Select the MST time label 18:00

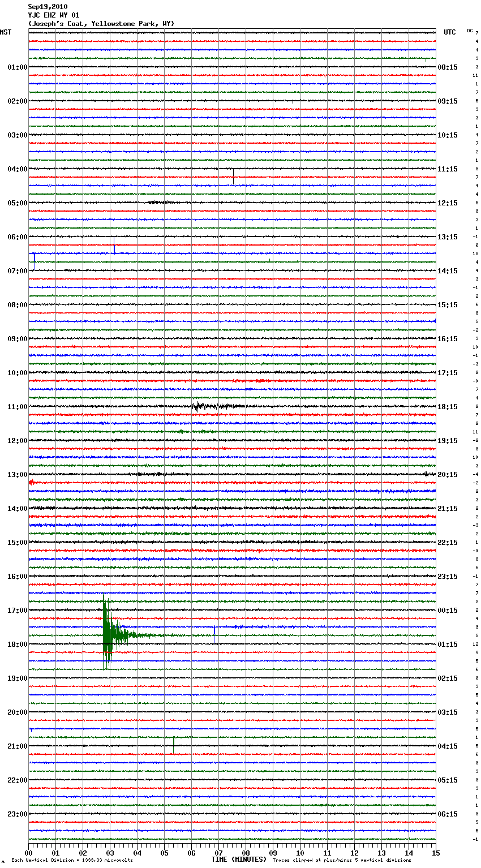coord(18,644)
